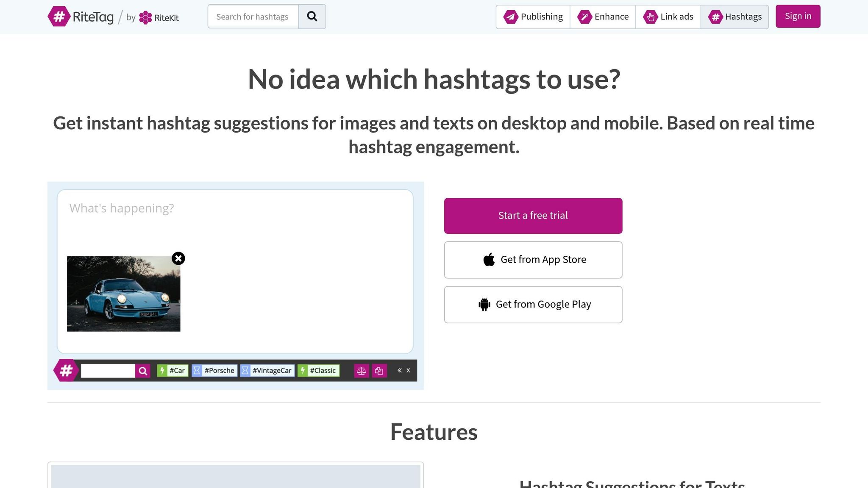This screenshot has height=488, width=868.
Task: Click the copy hashtags icon
Action: [x=379, y=371]
